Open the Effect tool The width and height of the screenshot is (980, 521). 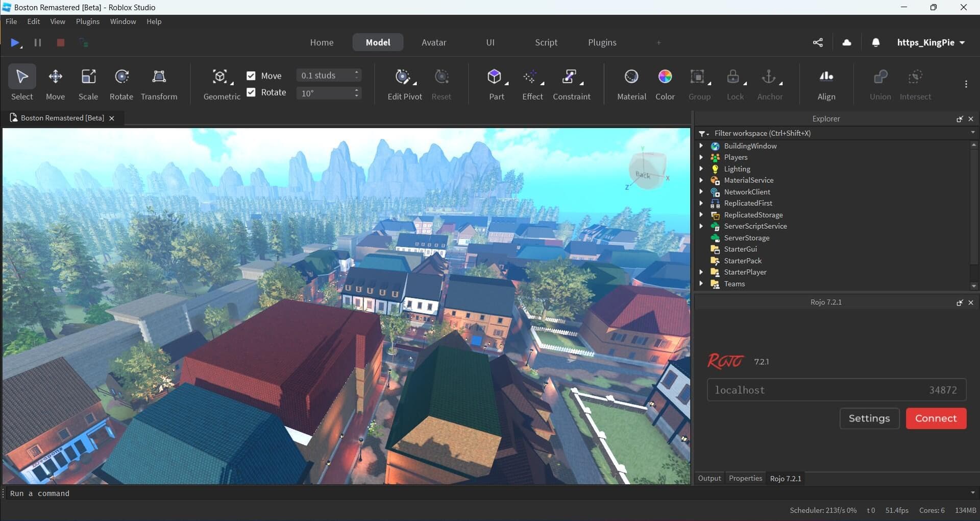532,83
